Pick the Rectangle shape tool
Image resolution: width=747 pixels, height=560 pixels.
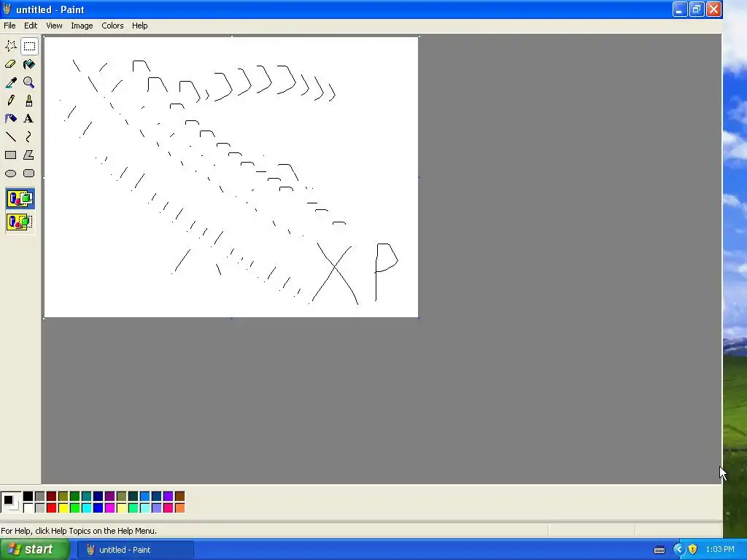[x=10, y=155]
